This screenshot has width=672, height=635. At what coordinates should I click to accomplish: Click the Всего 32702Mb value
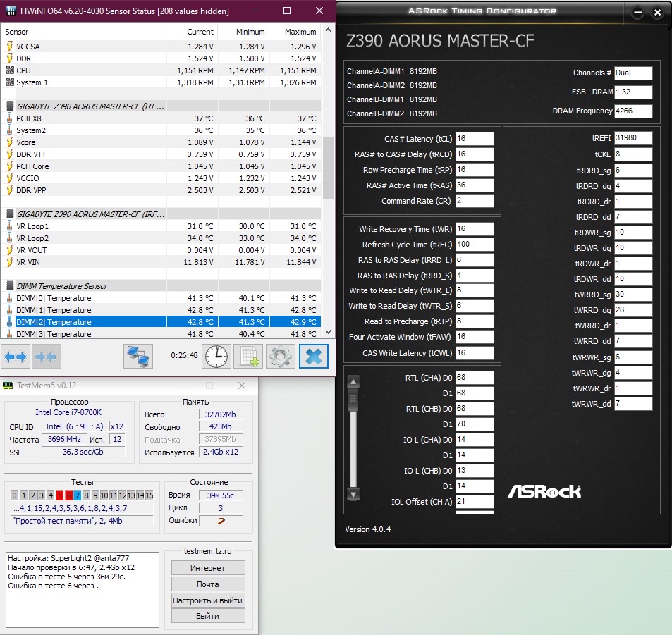(221, 414)
